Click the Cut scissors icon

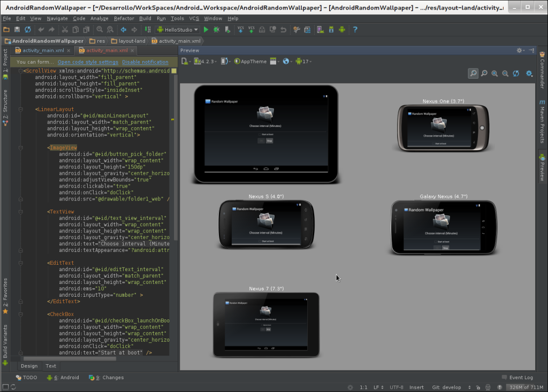point(65,30)
